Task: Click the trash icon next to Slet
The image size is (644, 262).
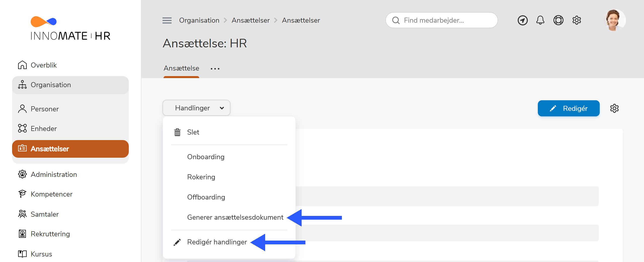Action: tap(177, 132)
